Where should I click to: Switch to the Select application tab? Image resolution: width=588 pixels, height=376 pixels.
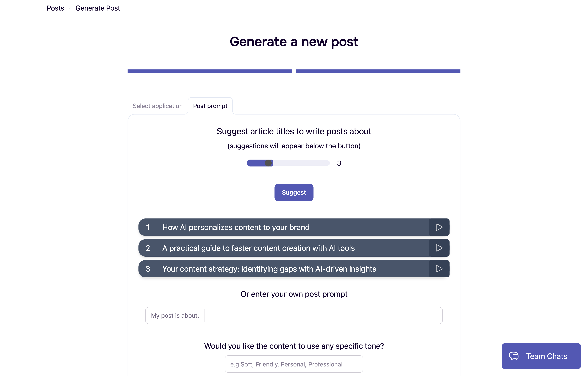[158, 106]
